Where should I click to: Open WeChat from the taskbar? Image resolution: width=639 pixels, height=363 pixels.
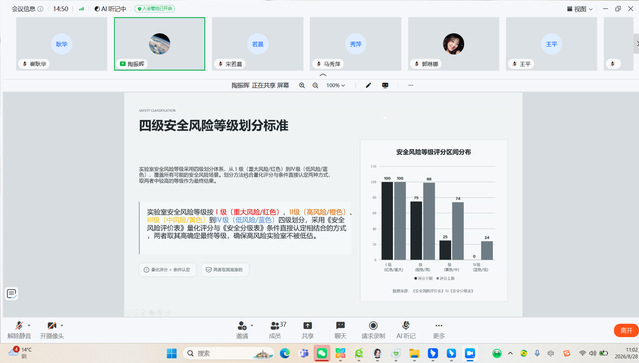(322, 353)
